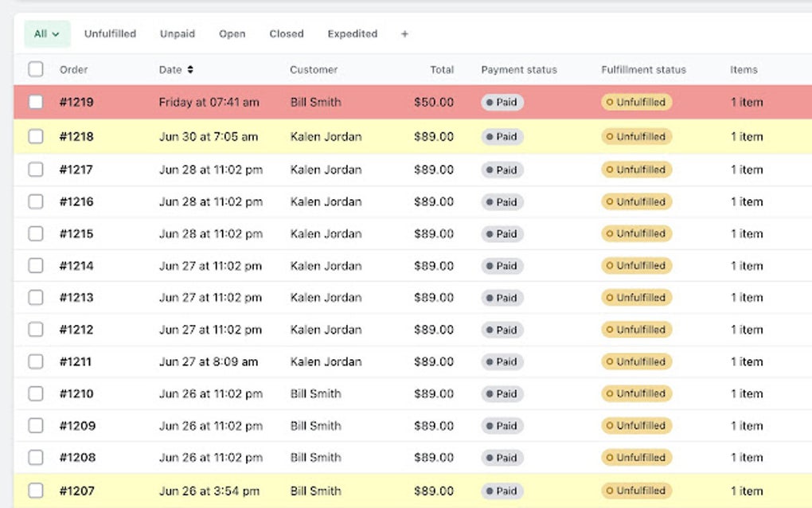812x508 pixels.
Task: Click the Unfulfilled badge on order #1210
Action: (x=635, y=393)
